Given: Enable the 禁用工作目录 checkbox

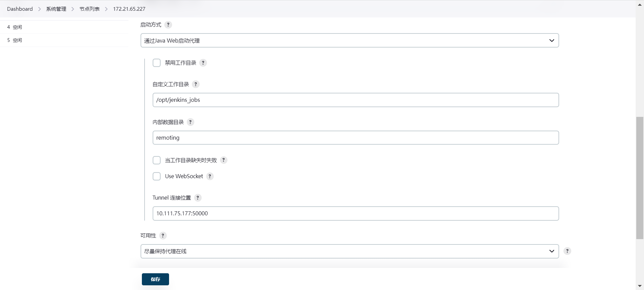Looking at the screenshot, I should point(157,63).
